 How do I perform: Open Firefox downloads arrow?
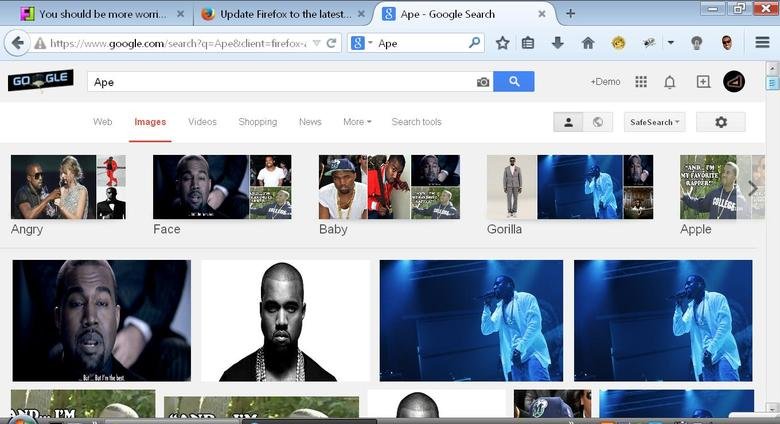click(557, 43)
